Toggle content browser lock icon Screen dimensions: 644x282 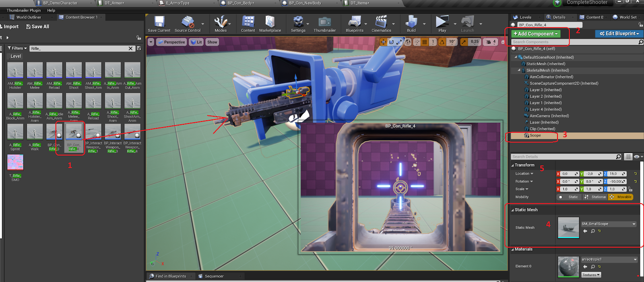[x=138, y=37]
